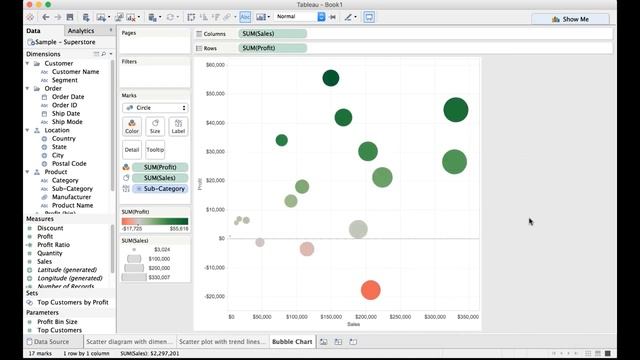Click the Size button in Marks card
Screen dimensions: 640x360
point(155,127)
